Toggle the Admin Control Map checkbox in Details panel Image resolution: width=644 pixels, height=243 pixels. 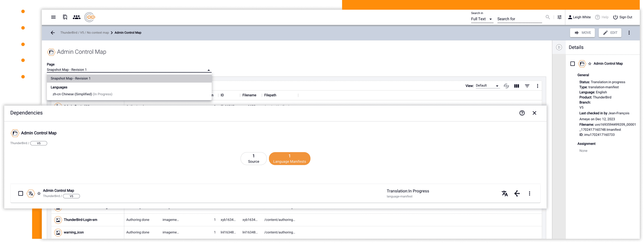[573, 64]
